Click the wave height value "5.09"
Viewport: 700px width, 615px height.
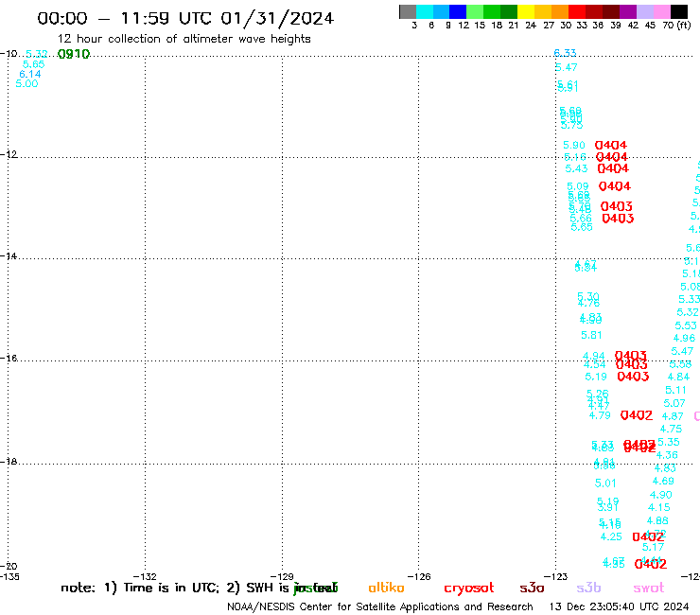578,186
